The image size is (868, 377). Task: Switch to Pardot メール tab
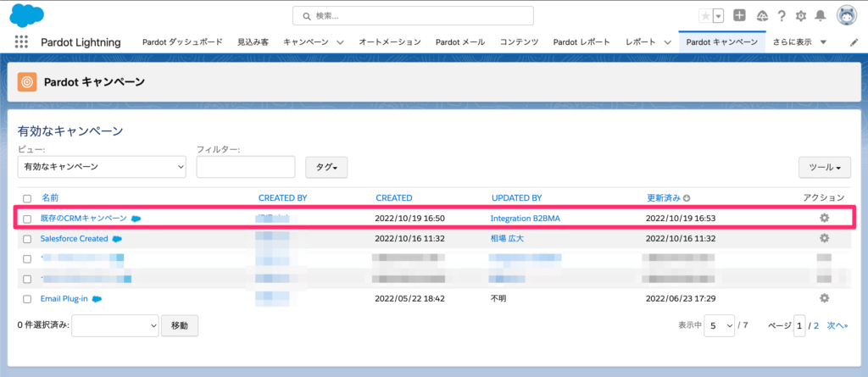460,42
